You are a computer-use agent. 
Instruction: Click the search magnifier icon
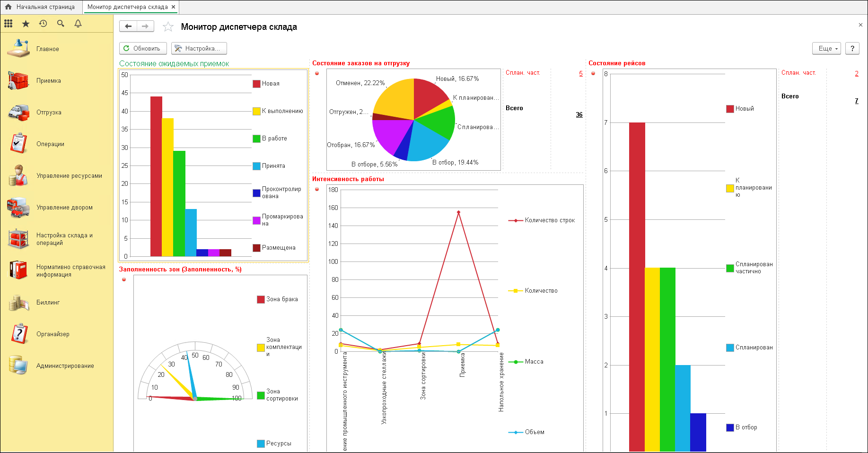tap(61, 23)
